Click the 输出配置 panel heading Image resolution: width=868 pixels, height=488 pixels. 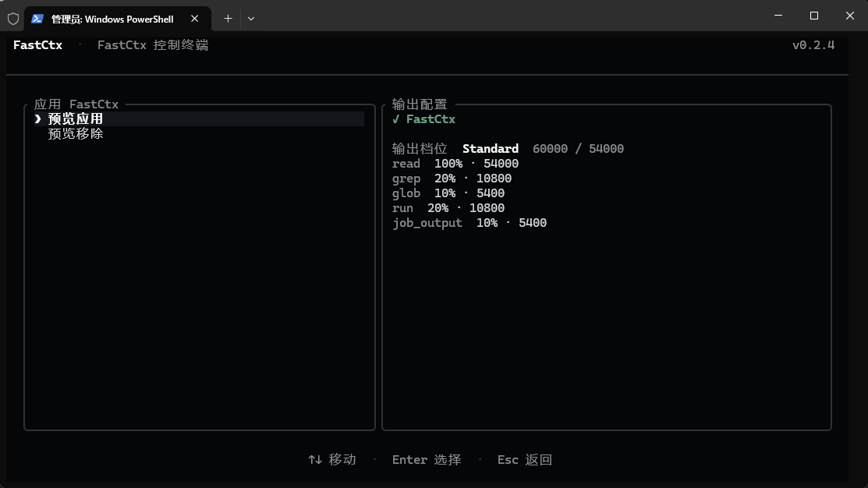[420, 104]
